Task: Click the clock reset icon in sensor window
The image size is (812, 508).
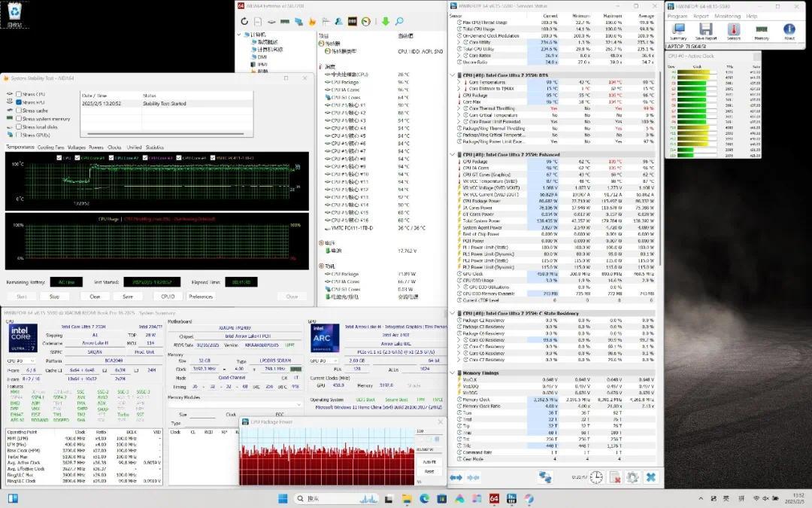Action: 595,477
